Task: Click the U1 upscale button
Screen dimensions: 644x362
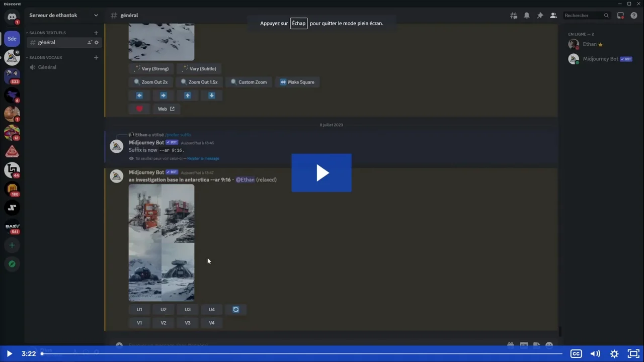Action: [139, 310]
